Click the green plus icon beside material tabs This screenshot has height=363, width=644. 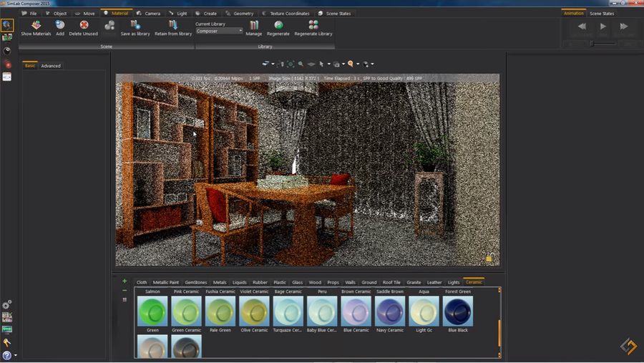pos(125,281)
